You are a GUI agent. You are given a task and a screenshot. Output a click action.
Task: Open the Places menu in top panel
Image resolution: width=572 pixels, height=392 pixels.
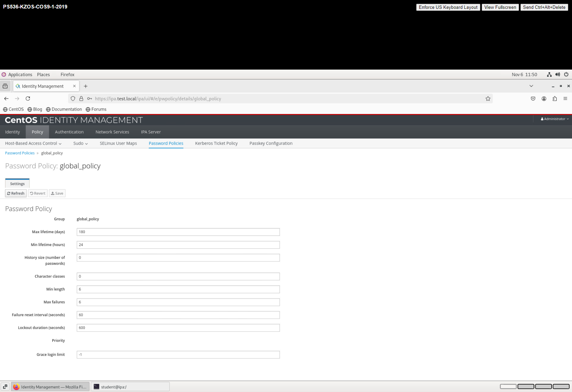coord(43,75)
